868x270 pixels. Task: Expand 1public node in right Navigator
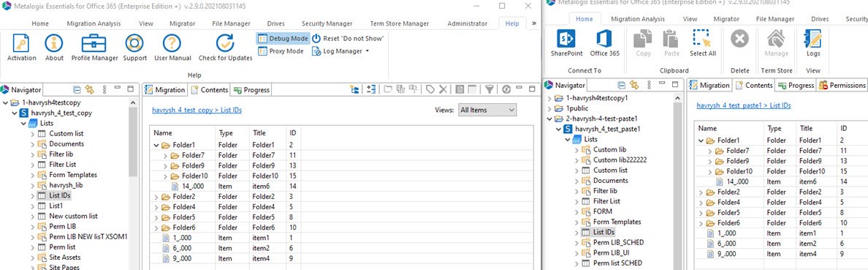(x=549, y=108)
